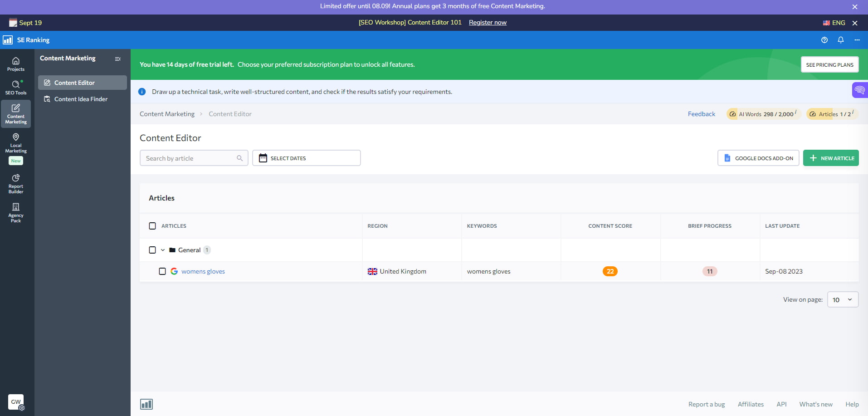Open the ENG language selector
This screenshot has height=416, width=868.
[x=834, y=22]
